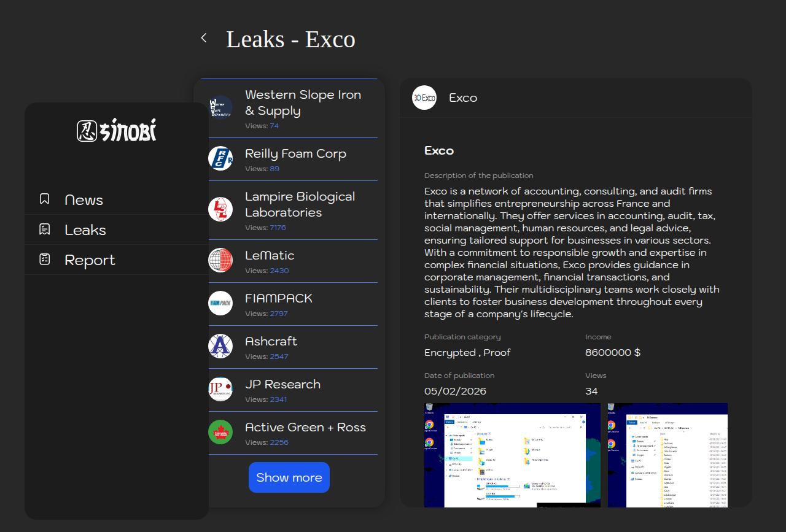
Task: Select the Western Slope Iron & Supply logo
Action: tap(220, 107)
